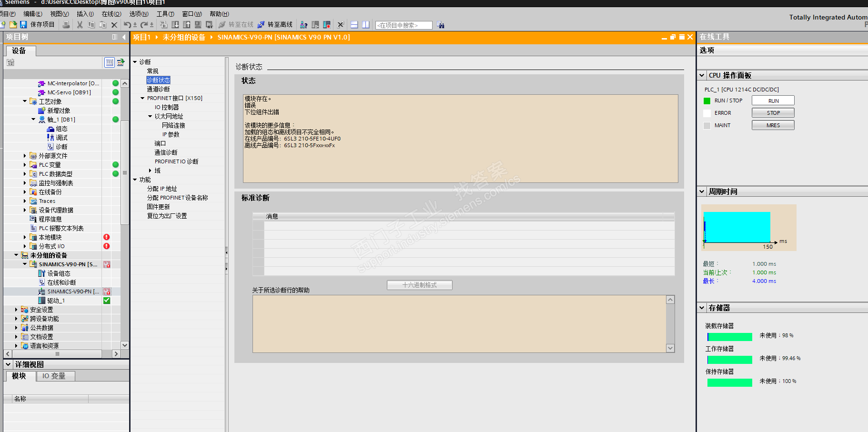
Task: Open an existing project via toolbar icon
Action: (13, 24)
